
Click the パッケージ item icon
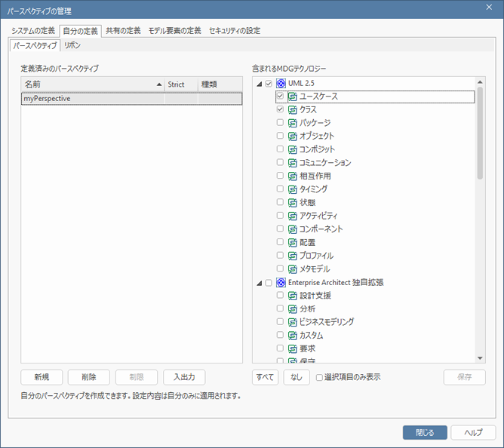point(293,123)
